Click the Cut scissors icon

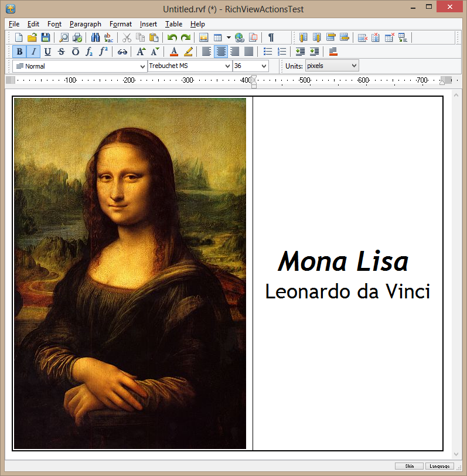pyautogui.click(x=127, y=38)
